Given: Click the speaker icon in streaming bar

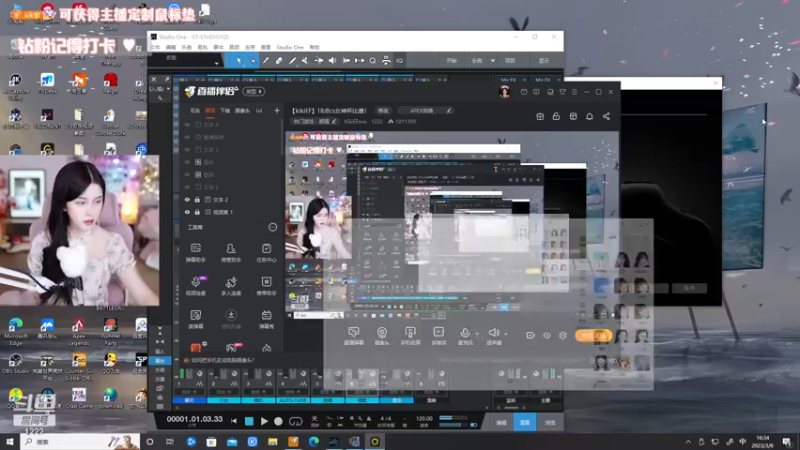Looking at the screenshot, I should tap(493, 333).
